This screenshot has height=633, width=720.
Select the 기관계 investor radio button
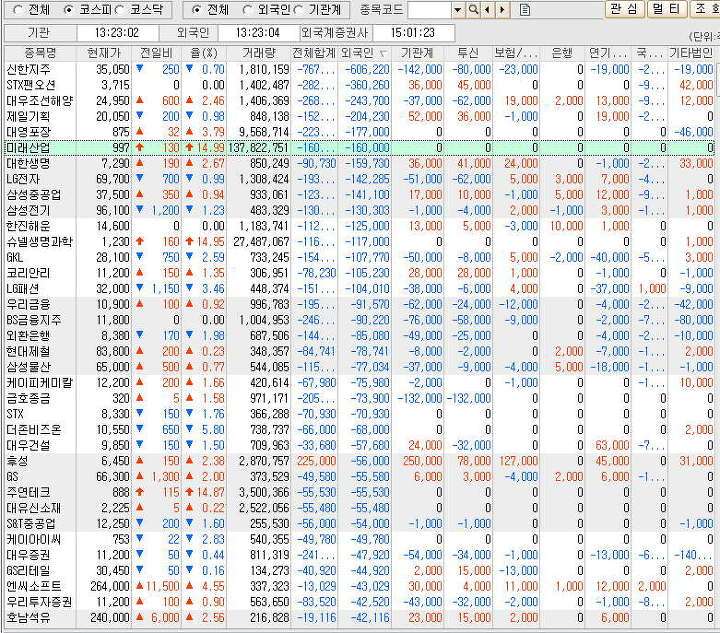pyautogui.click(x=298, y=10)
